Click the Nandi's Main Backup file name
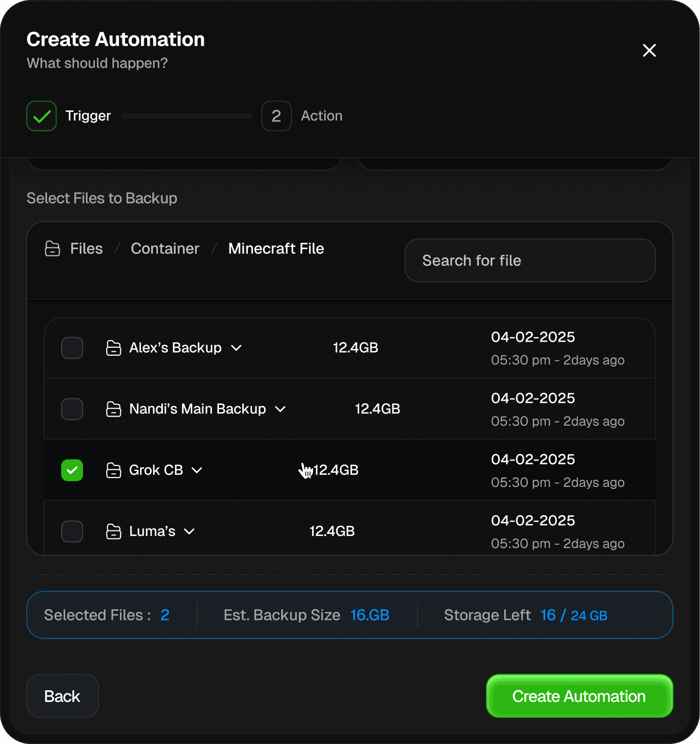 tap(198, 409)
